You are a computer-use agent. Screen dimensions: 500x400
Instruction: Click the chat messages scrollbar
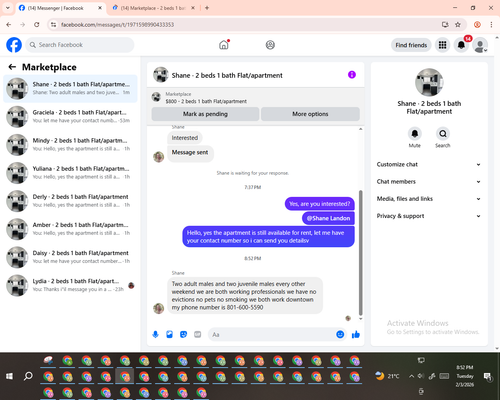click(360, 253)
